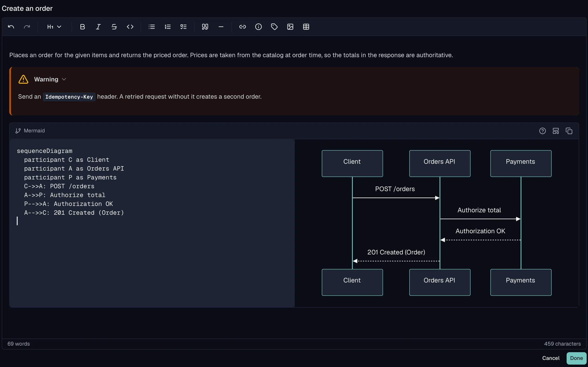Screen dimensions: 588x367
Task: Click the 'A->>P: Authorize total' line
Action: pyautogui.click(x=65, y=195)
